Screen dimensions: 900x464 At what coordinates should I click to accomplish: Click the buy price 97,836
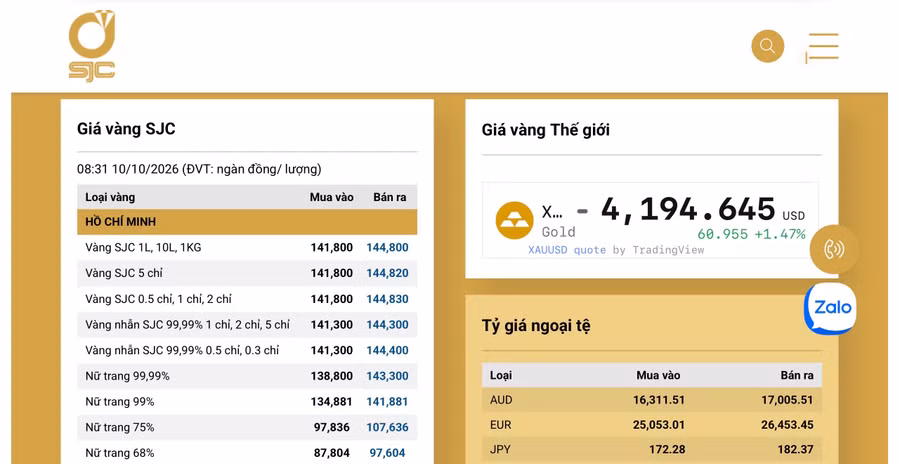[332, 428]
